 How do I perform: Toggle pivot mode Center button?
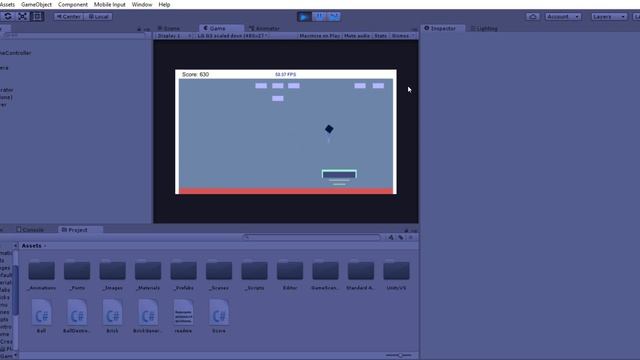(69, 17)
